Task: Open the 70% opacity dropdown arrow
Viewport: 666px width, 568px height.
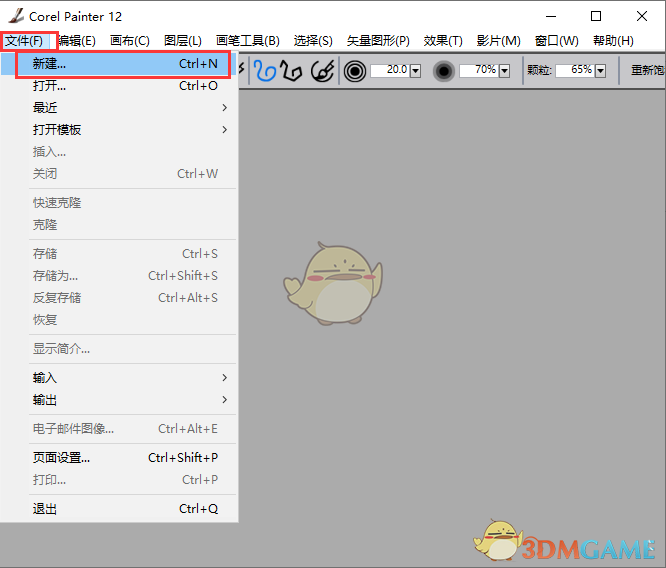Action: coord(504,71)
